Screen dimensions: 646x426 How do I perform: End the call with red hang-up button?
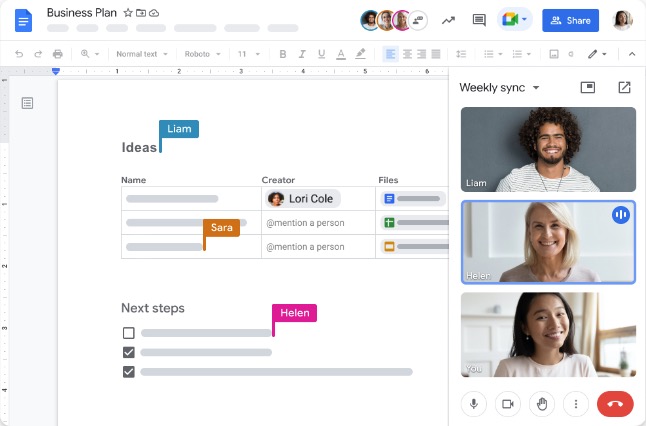click(x=614, y=403)
